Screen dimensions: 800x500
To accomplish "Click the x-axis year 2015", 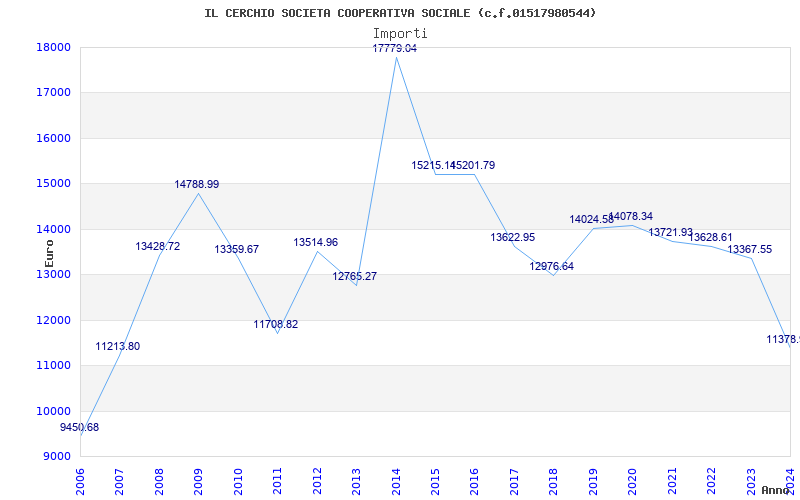I will (x=435, y=481).
